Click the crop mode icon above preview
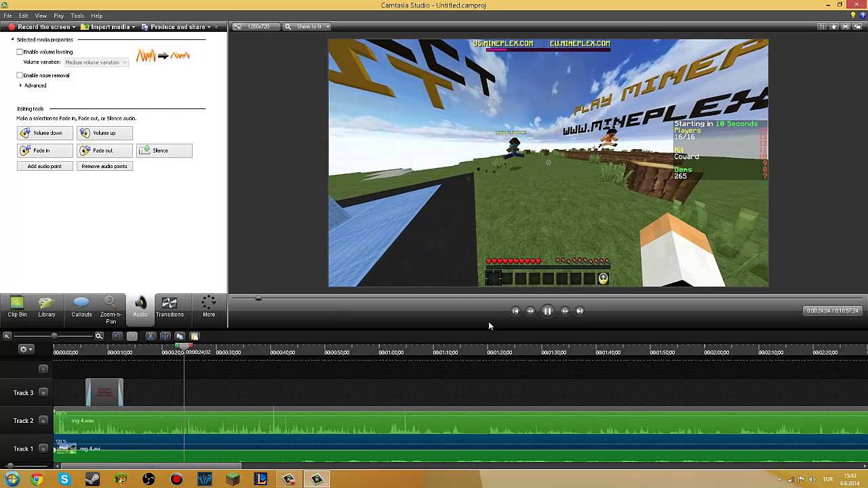 tap(823, 27)
